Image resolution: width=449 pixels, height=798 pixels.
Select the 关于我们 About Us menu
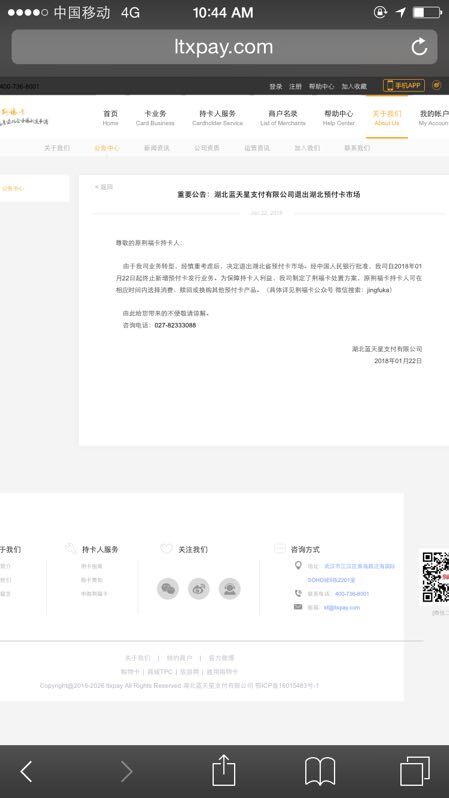(387, 118)
